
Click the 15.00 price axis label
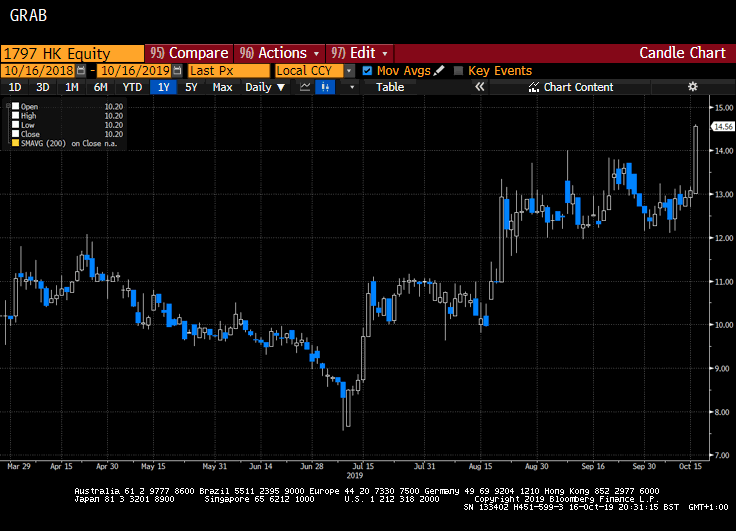pos(724,108)
